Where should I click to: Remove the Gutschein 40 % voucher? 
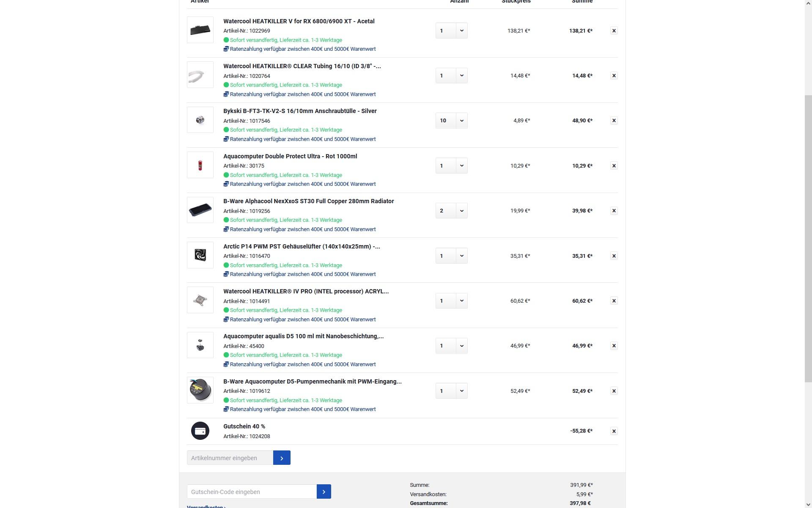(614, 431)
